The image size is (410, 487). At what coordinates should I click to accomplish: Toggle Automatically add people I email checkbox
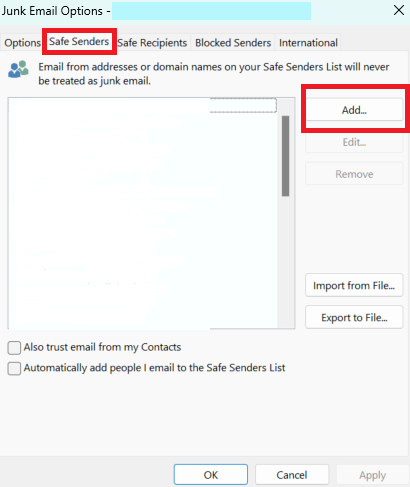click(14, 368)
